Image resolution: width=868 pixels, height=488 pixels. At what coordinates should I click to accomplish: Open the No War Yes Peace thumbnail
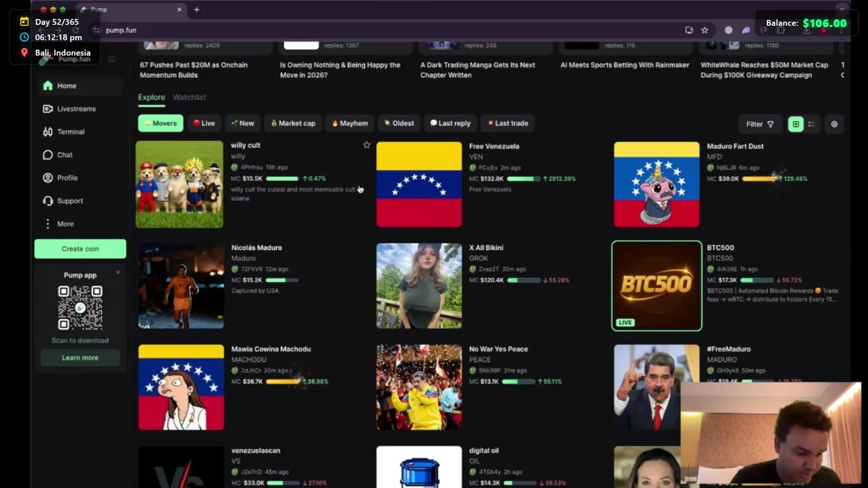[x=419, y=387]
